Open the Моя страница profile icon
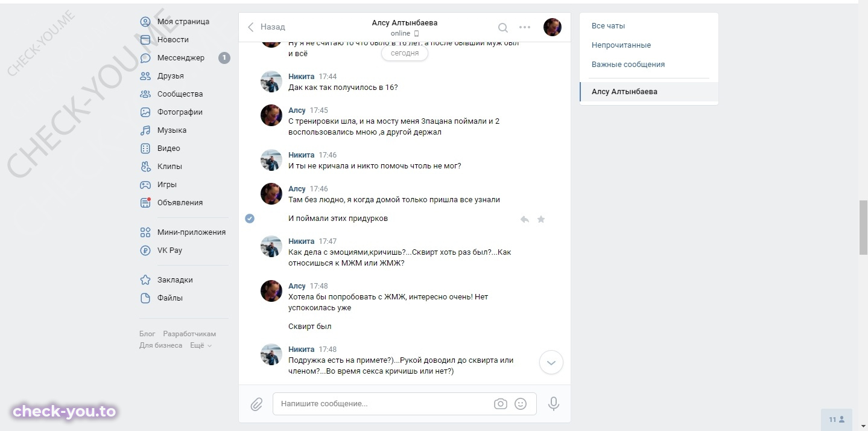This screenshot has height=431, width=868. [145, 22]
